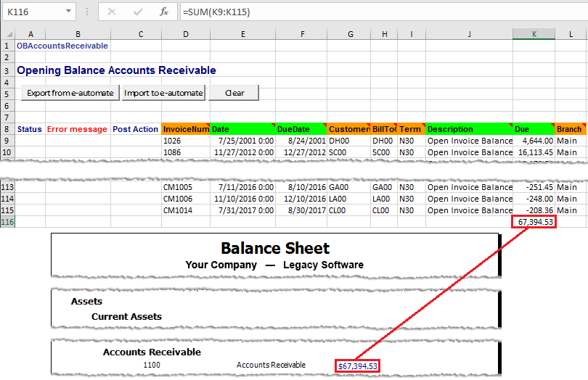Viewport: 588px width, 380px height.
Task: Expand the Name Box dropdown arrow
Action: coord(68,12)
